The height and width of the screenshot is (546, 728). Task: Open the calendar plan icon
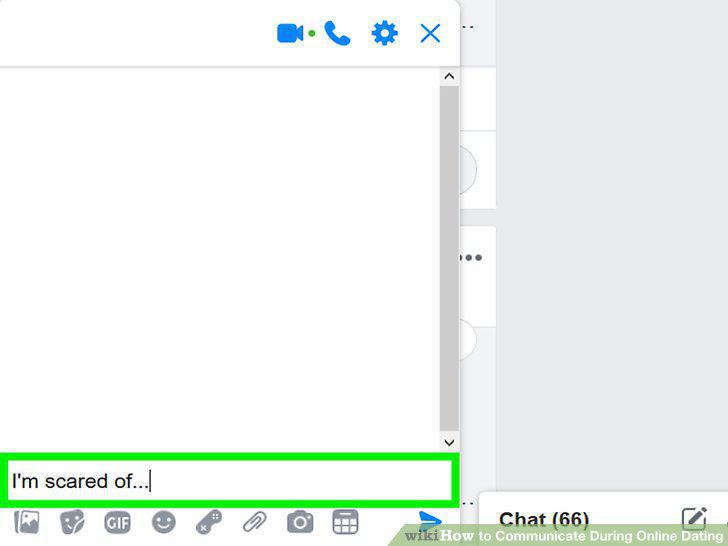coord(345,522)
